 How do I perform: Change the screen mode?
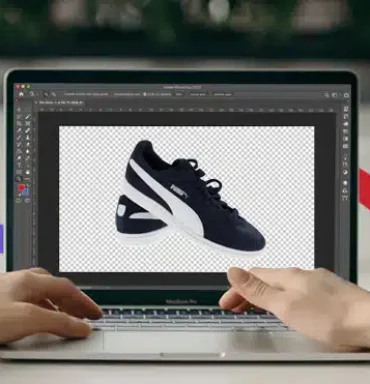[27, 200]
